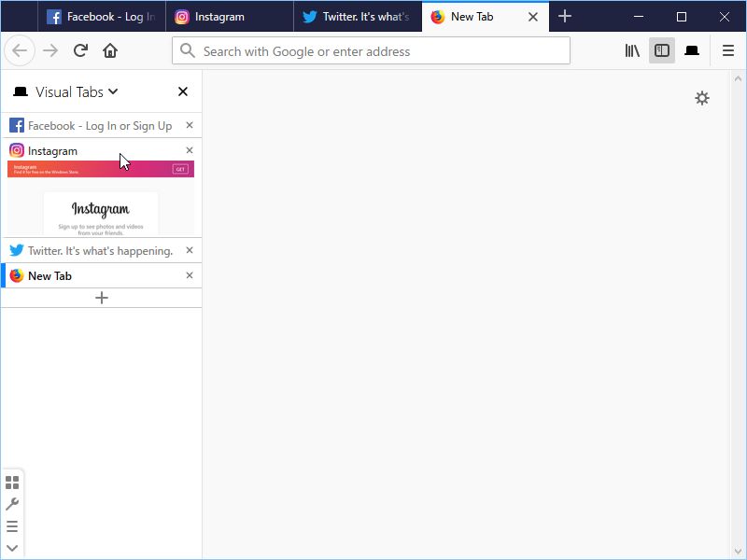Open a new tab using the tab bar plus
747x560 pixels.
click(x=565, y=16)
